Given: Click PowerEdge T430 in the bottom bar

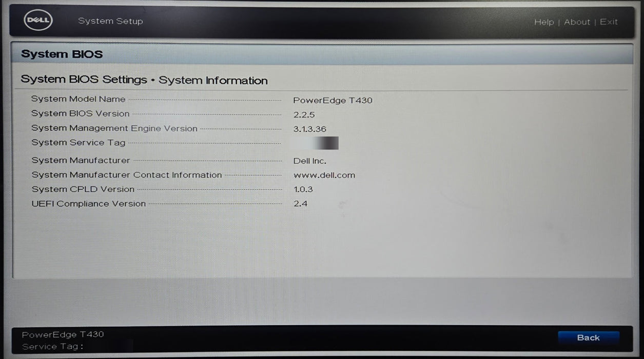Looking at the screenshot, I should 63,334.
